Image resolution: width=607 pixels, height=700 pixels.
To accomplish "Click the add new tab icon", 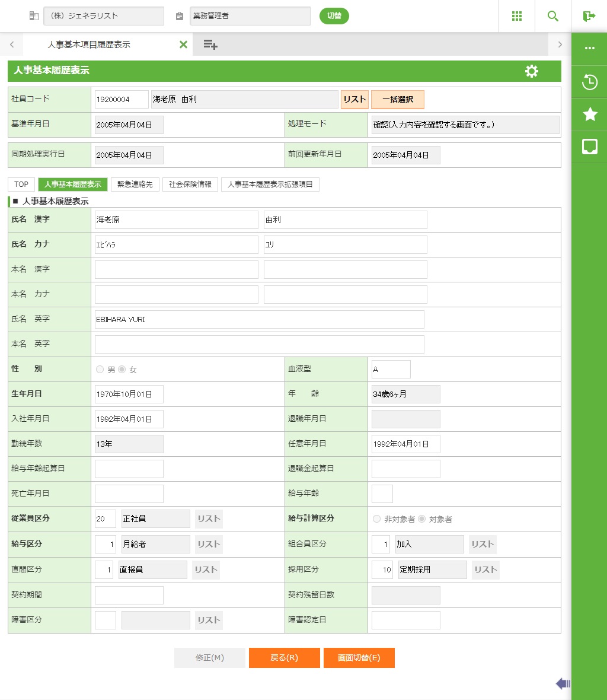I will 210,44.
